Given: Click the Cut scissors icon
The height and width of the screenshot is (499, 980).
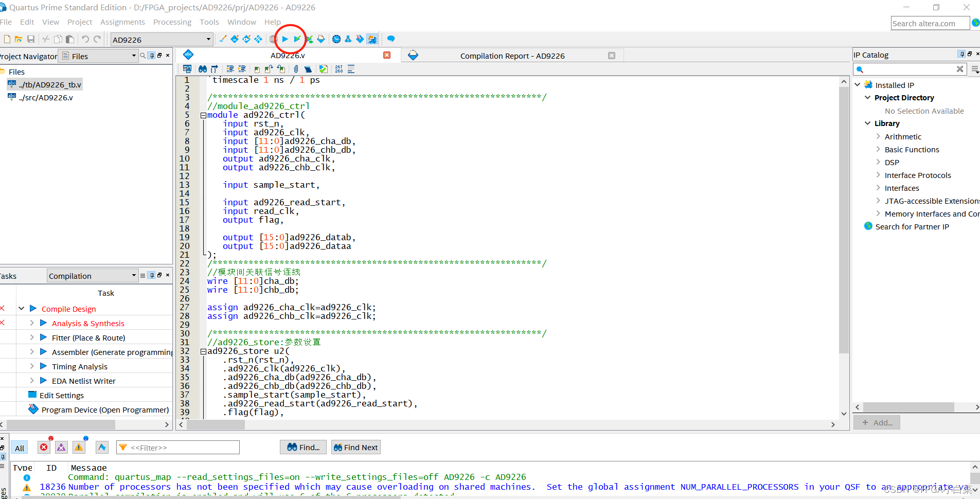Looking at the screenshot, I should [46, 39].
